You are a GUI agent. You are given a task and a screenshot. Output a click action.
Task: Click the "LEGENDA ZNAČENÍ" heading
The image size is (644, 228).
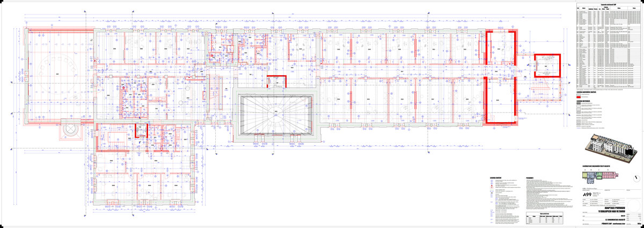point(495,178)
